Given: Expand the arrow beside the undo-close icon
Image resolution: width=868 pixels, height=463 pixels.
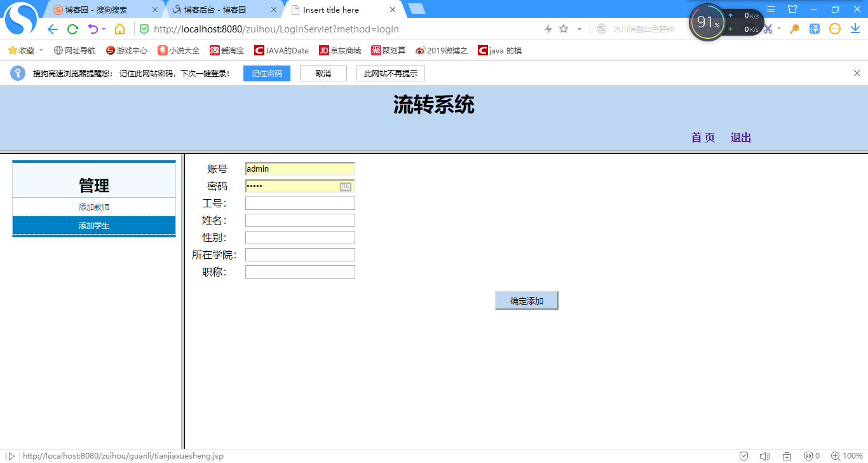Looking at the screenshot, I should [x=104, y=29].
